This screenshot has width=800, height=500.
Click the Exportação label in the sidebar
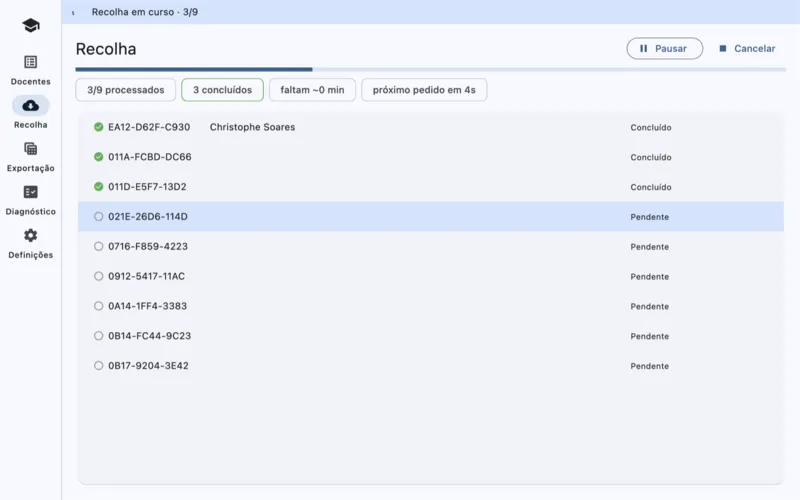pos(31,168)
